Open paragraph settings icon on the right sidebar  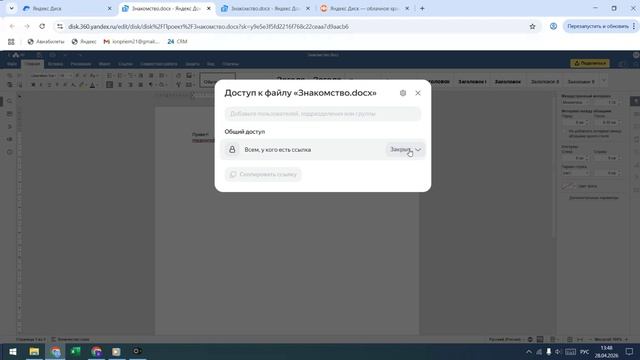click(x=635, y=101)
